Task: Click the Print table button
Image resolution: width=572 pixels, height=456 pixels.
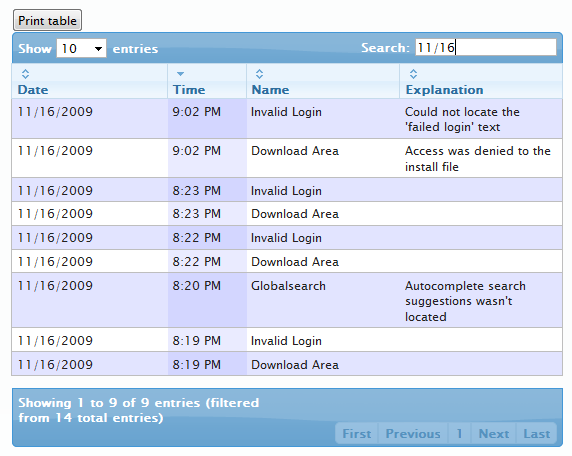Action: click(x=47, y=20)
